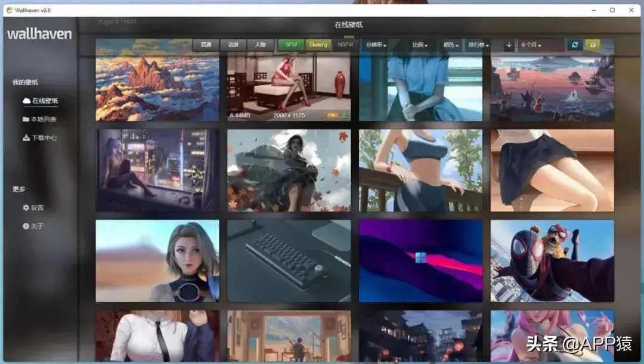Open the Spider-Man selfie wallpaper thumbnail
This screenshot has height=364, width=644.
(x=552, y=260)
